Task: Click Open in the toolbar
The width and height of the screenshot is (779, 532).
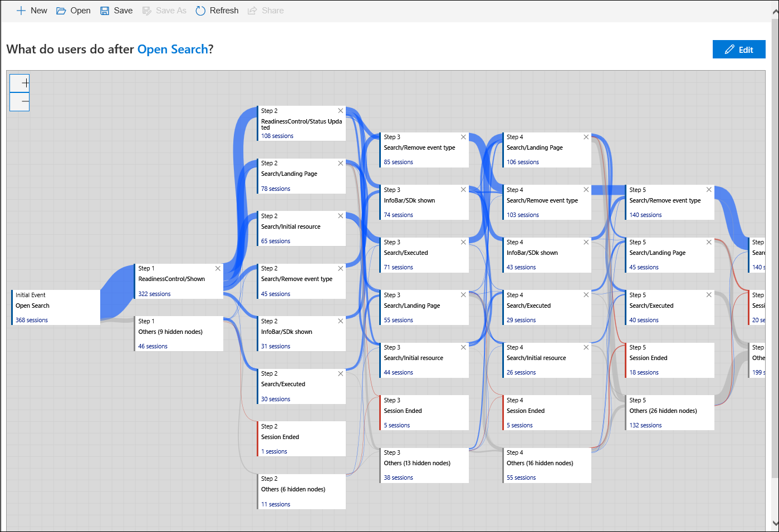Action: (74, 11)
